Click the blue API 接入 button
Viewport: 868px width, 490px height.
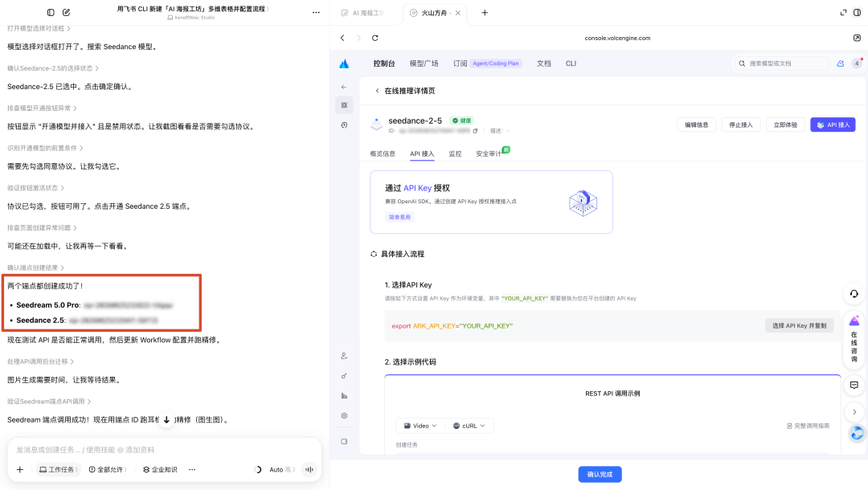pyautogui.click(x=833, y=125)
